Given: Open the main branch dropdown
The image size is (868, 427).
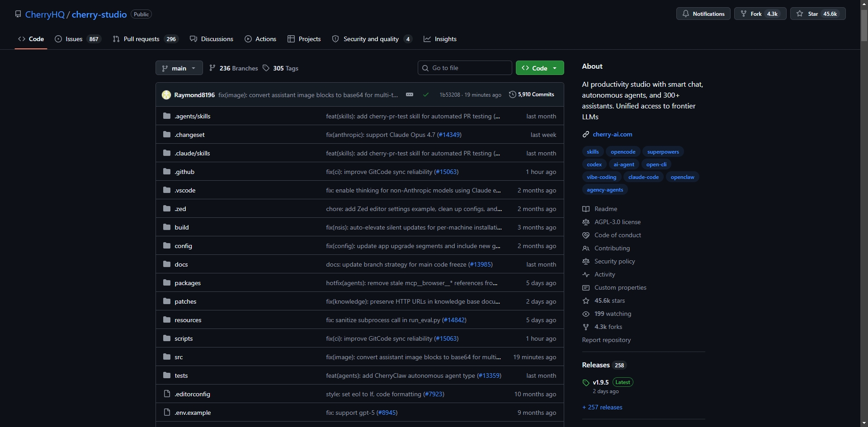Looking at the screenshot, I should [179, 68].
